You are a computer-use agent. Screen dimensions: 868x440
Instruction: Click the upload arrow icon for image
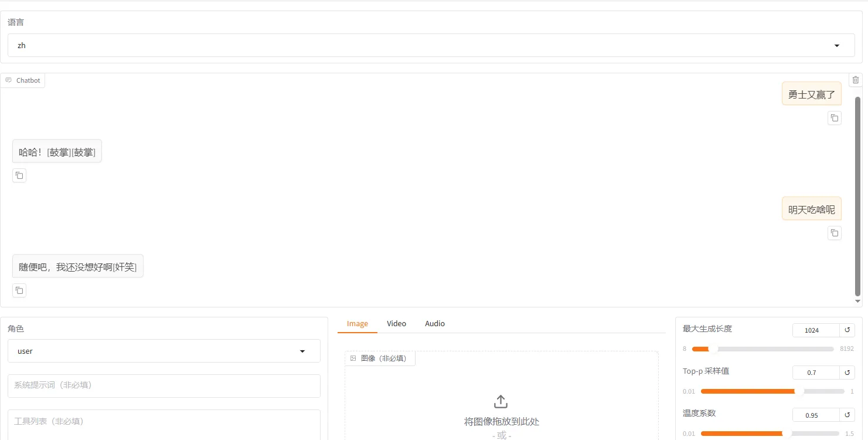[x=501, y=401]
